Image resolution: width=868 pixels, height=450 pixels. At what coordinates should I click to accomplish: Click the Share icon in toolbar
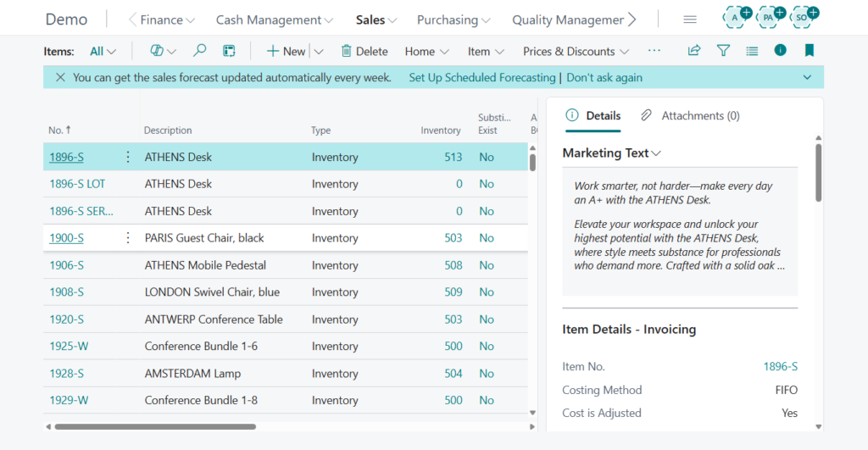[x=694, y=51]
